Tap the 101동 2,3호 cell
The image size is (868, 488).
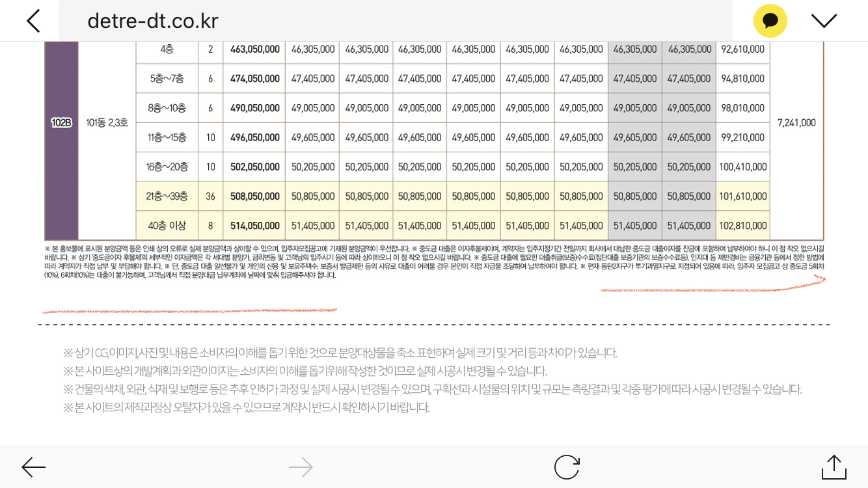[x=107, y=122]
